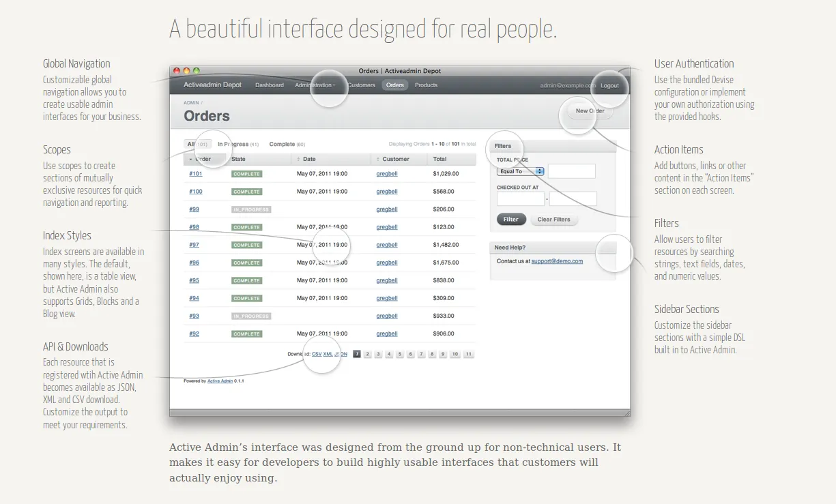
Task: Download orders as JSON
Action: (341, 354)
